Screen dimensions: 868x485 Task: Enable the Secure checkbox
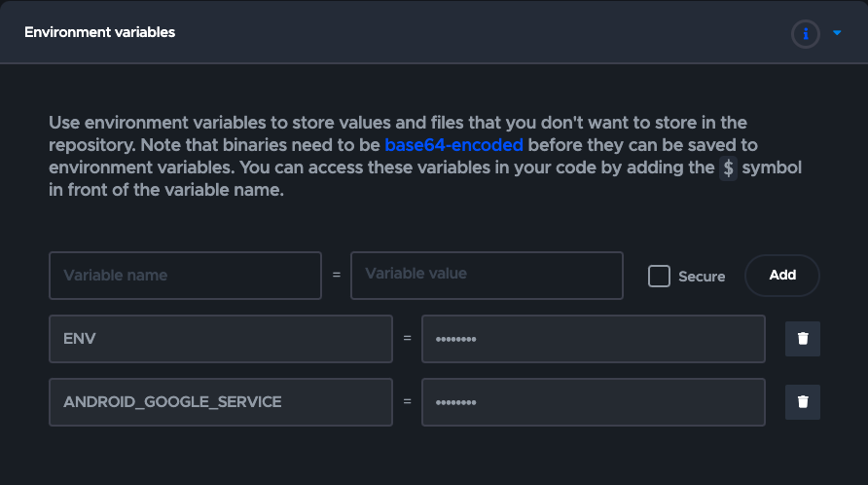click(659, 276)
